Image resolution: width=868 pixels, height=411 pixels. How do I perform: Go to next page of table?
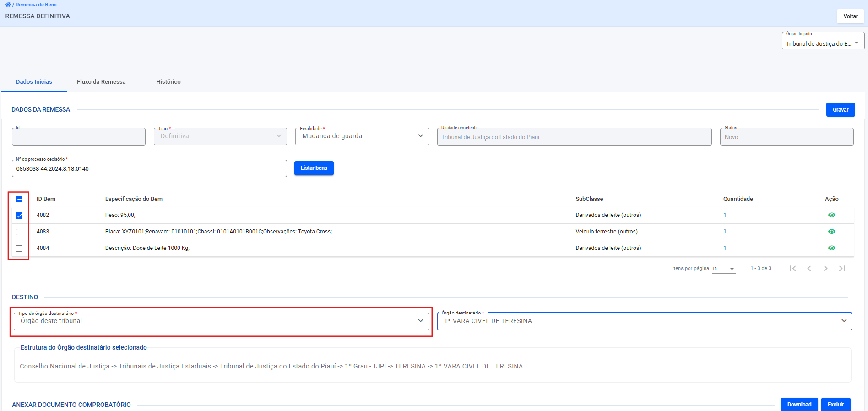pyautogui.click(x=825, y=269)
